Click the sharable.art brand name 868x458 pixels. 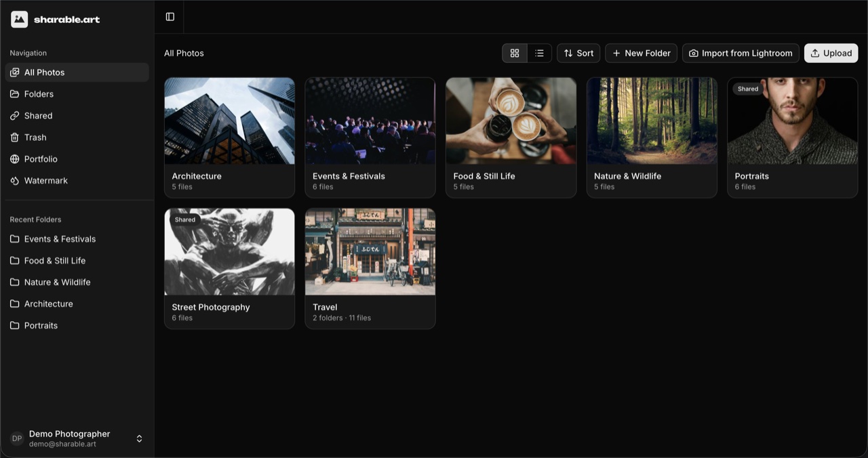point(67,20)
